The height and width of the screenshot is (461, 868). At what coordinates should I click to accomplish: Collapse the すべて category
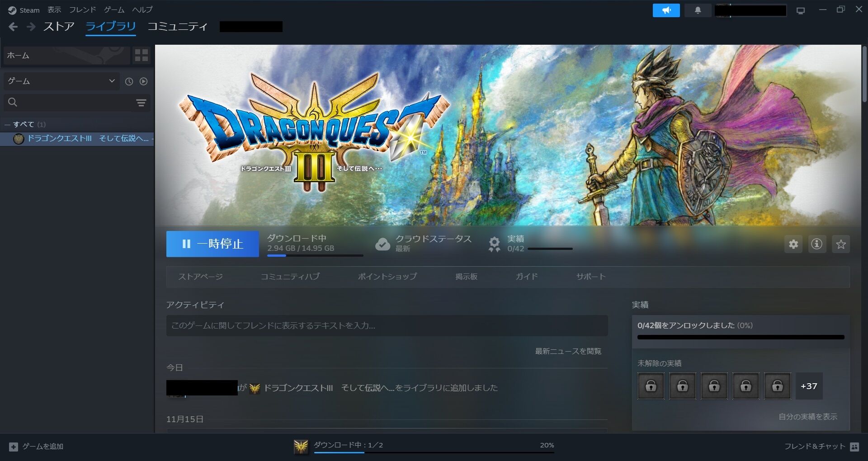[7, 124]
